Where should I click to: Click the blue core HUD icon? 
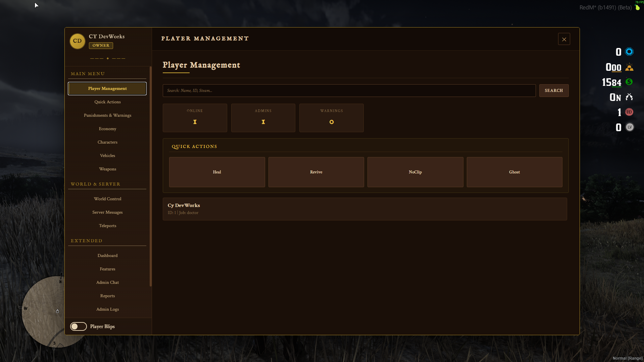[x=629, y=52]
